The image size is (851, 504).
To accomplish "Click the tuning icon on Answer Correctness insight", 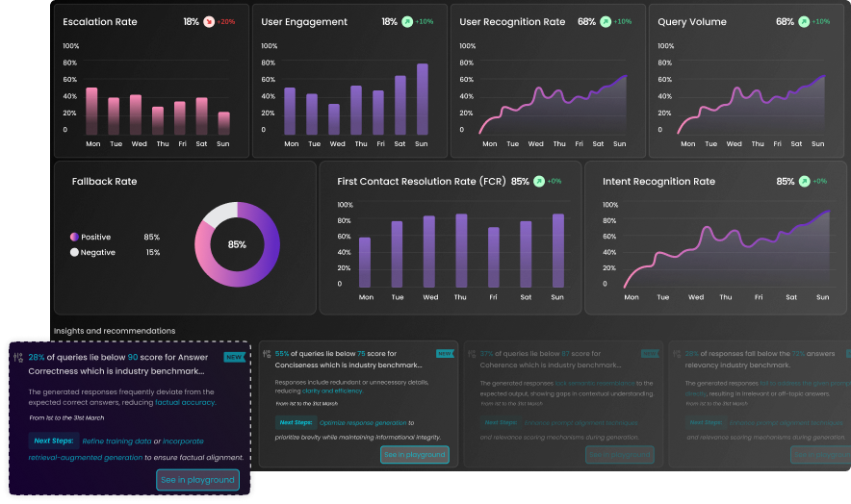I will [x=18, y=357].
